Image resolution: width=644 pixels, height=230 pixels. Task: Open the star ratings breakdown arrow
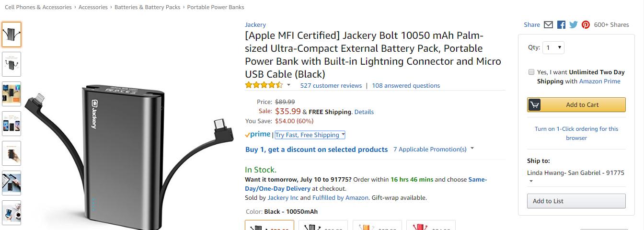tap(288, 85)
